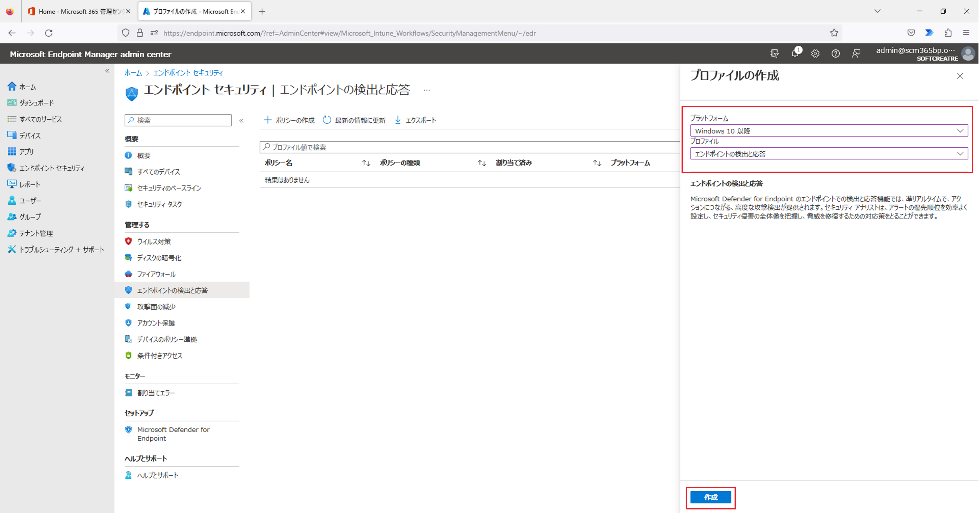980x513 pixels.
Task: Click the 検索 box in submenu
Action: pos(178,120)
